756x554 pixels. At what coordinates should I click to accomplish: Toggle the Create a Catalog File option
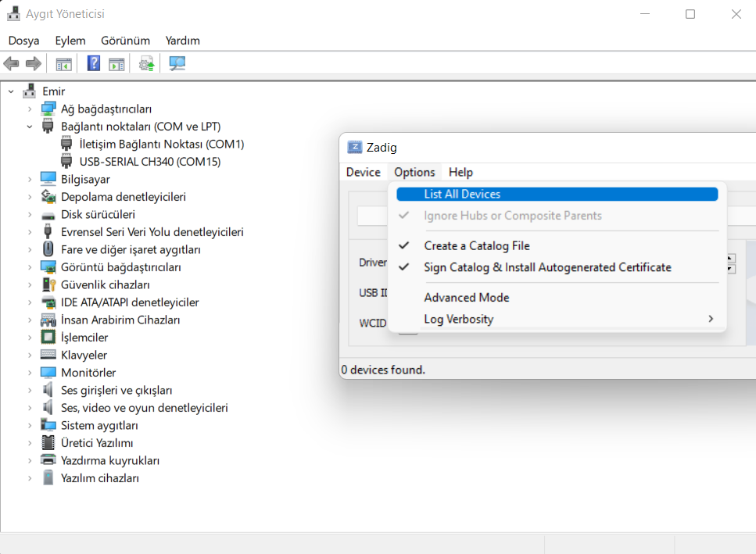click(476, 245)
